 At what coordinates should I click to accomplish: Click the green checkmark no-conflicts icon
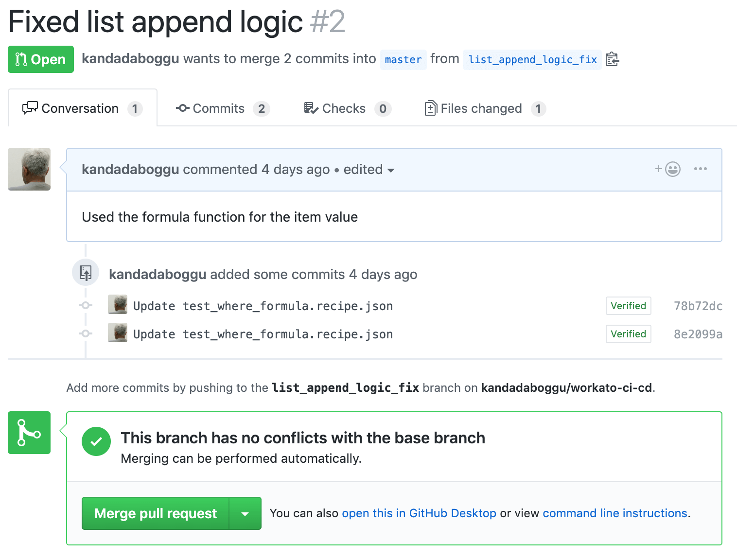96,441
